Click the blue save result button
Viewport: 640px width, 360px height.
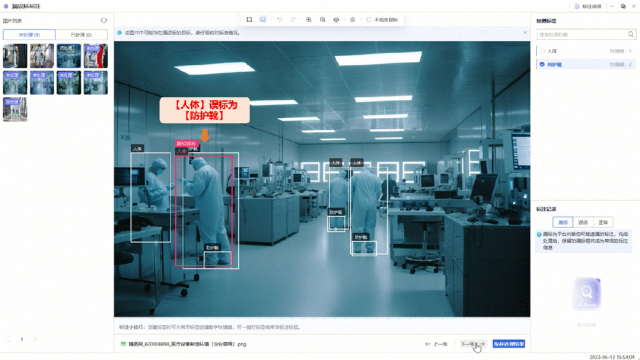point(509,344)
